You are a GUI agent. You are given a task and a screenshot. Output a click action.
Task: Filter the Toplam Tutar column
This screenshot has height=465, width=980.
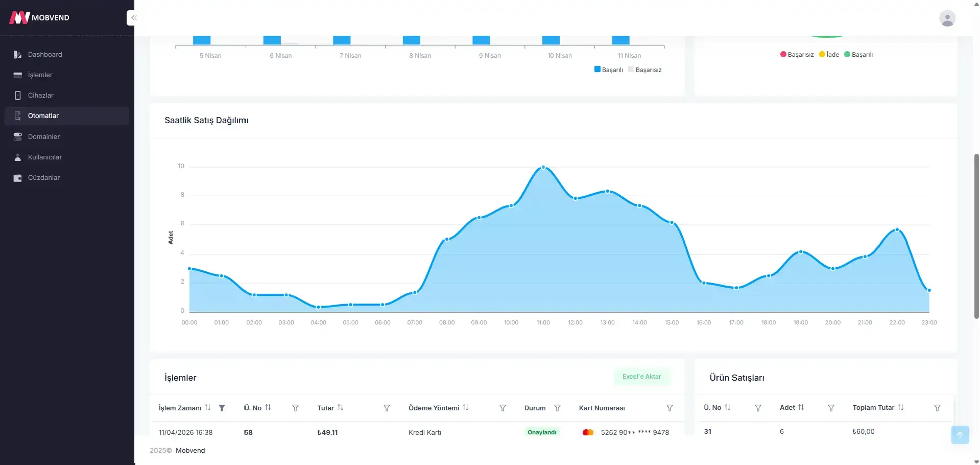[937, 408]
